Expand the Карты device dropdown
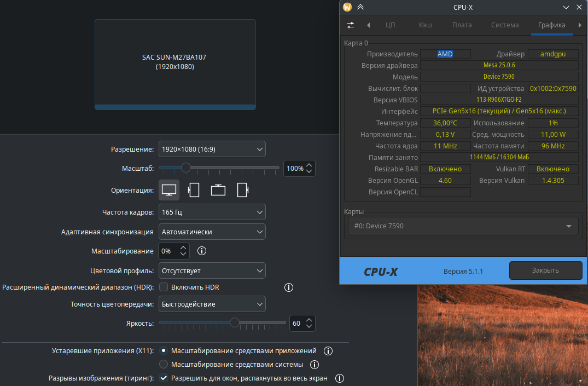588x386 pixels. pos(462,226)
